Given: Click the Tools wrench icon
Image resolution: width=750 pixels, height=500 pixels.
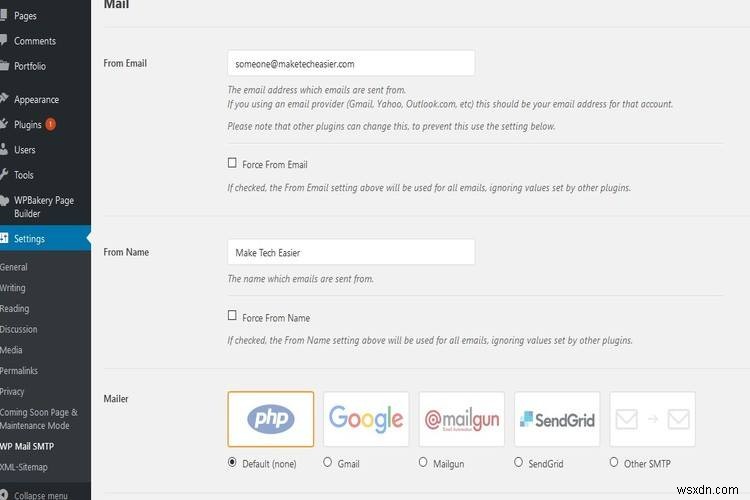Looking at the screenshot, I should pyautogui.click(x=4, y=175).
